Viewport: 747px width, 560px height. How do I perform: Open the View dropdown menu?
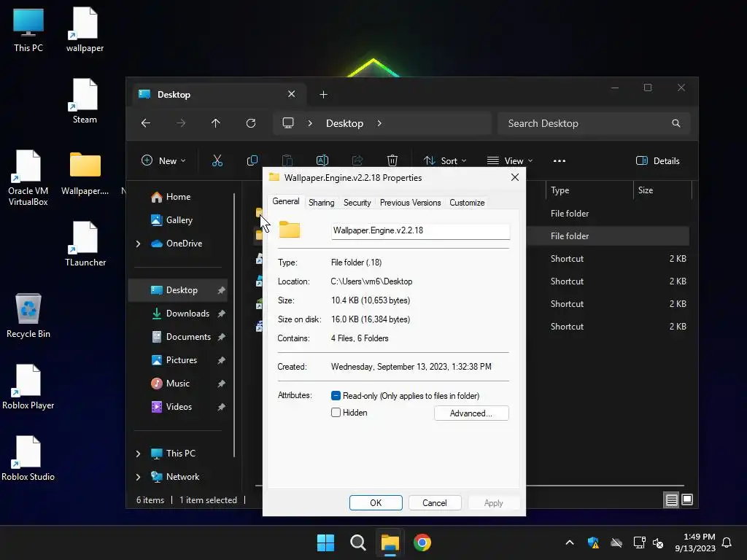tap(510, 161)
